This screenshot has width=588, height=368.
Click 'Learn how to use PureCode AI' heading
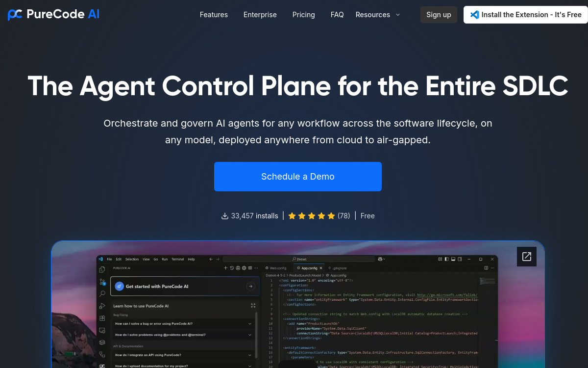pyautogui.click(x=141, y=306)
